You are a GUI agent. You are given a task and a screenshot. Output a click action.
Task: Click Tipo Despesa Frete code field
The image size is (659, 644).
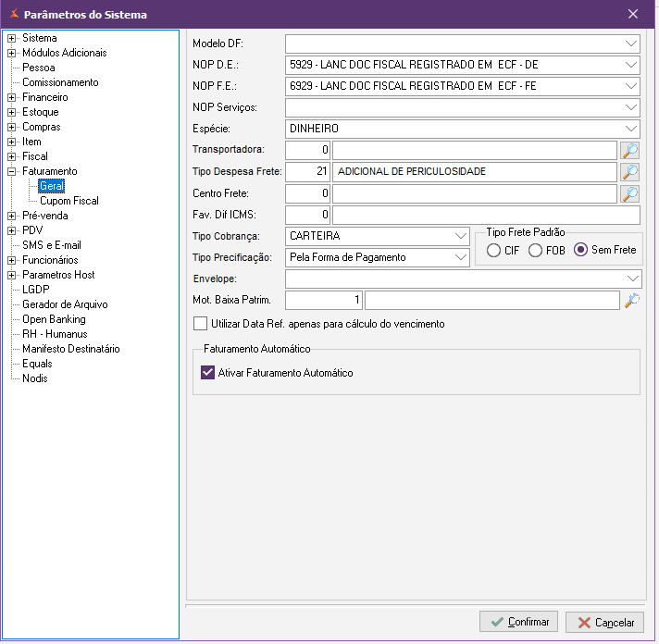pos(307,172)
